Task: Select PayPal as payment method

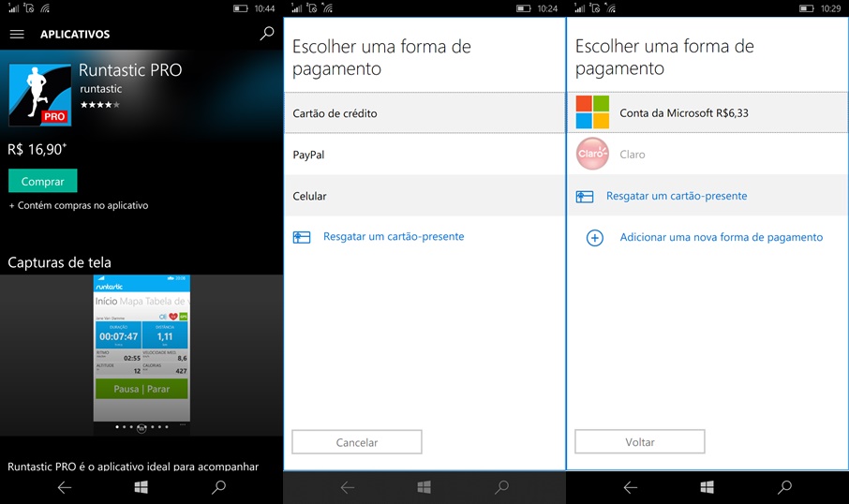Action: [424, 155]
